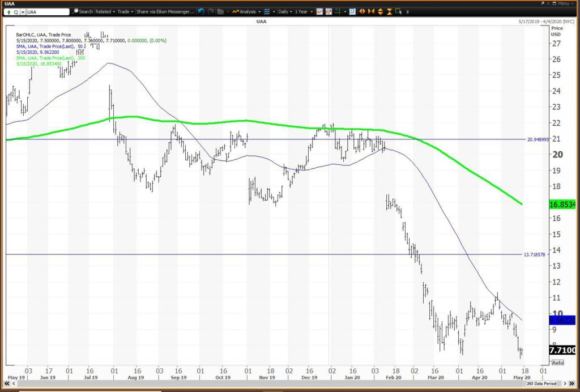Click Share via Eikon Messenger

point(165,12)
